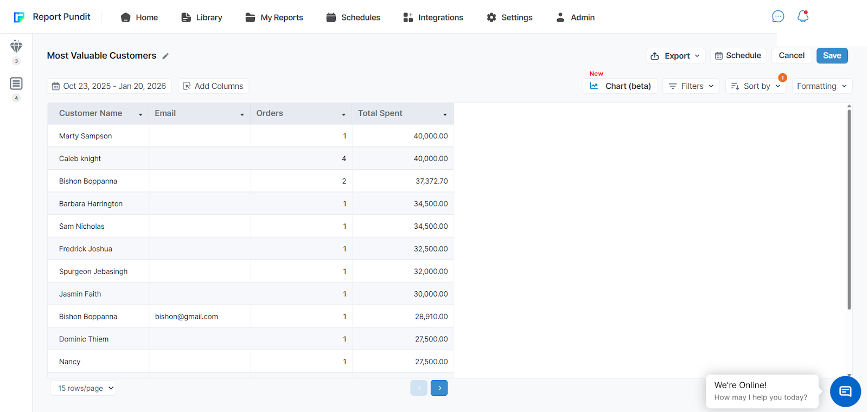Screen dimensions: 868x412
Task: Open the notifications bell
Action: [x=803, y=17]
